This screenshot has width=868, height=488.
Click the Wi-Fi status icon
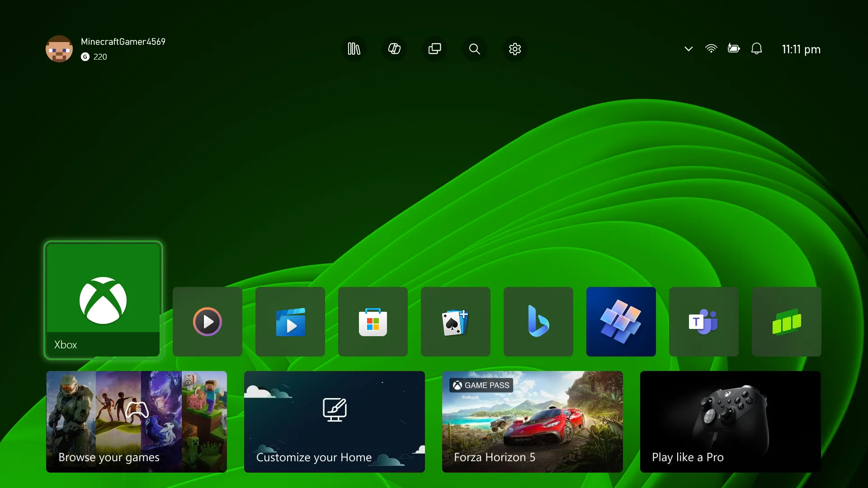coord(711,49)
